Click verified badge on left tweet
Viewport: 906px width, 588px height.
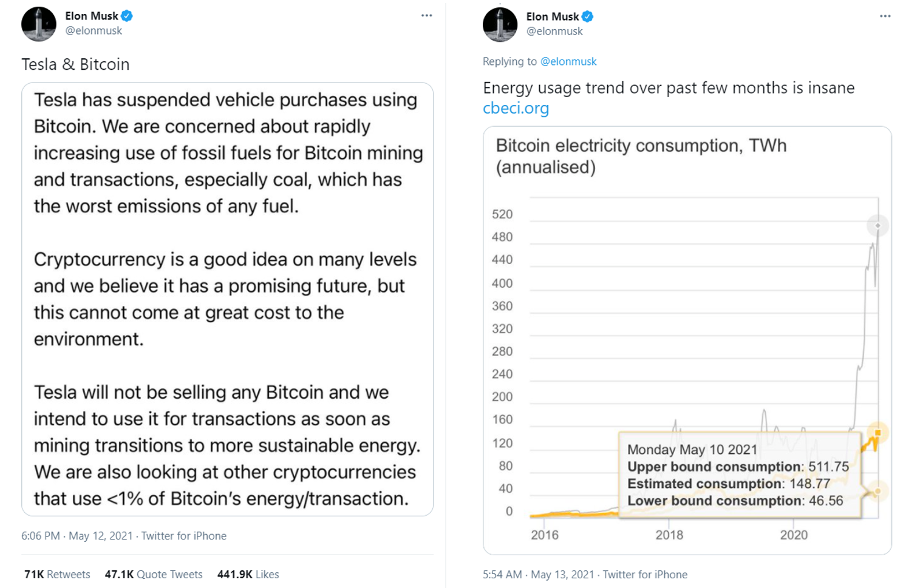coord(127,16)
